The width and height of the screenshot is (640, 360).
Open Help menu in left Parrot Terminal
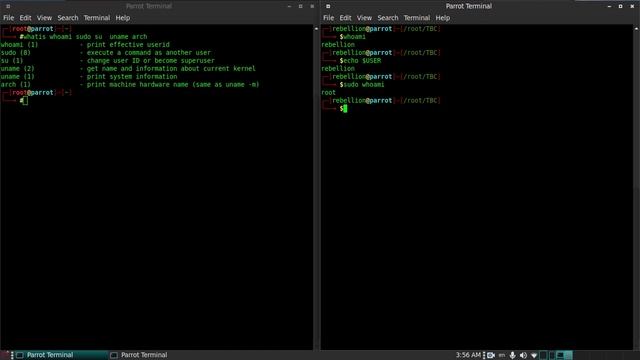coord(122,18)
